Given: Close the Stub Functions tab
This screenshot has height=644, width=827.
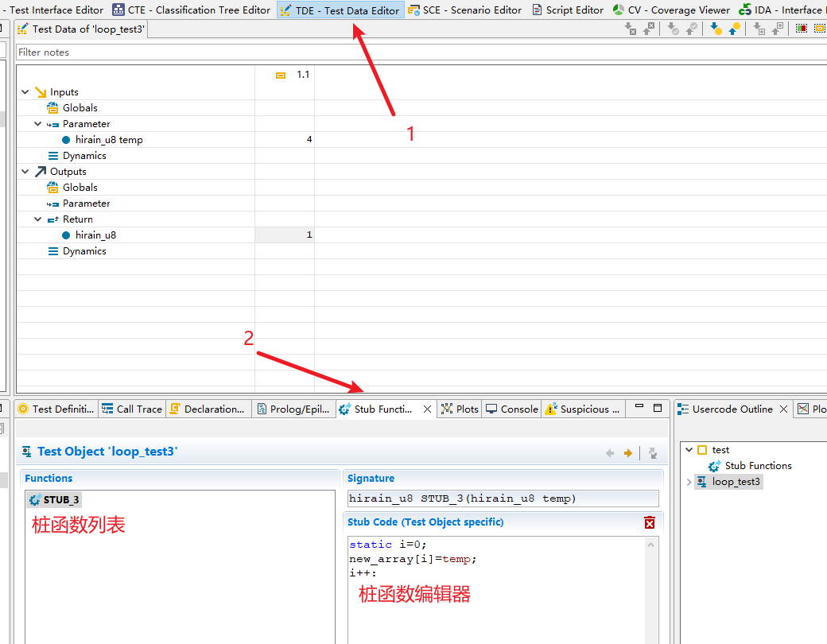Looking at the screenshot, I should point(427,409).
